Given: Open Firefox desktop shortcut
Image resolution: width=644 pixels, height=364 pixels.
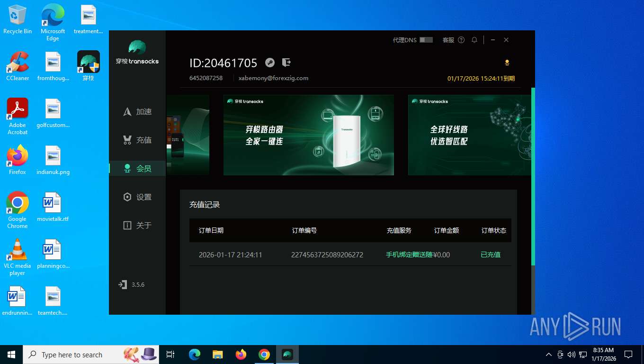Looking at the screenshot, I should click(x=18, y=160).
